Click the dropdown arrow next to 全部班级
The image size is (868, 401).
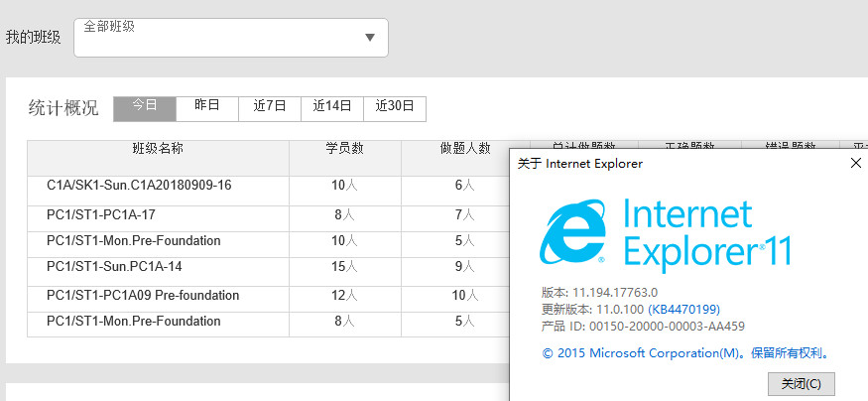(x=370, y=38)
